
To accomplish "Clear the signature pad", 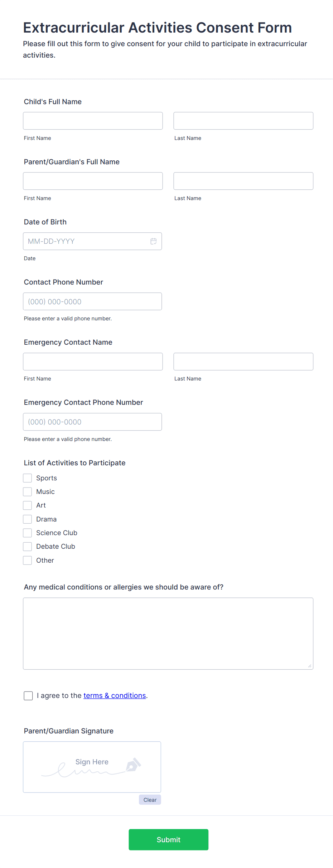I will click(150, 800).
